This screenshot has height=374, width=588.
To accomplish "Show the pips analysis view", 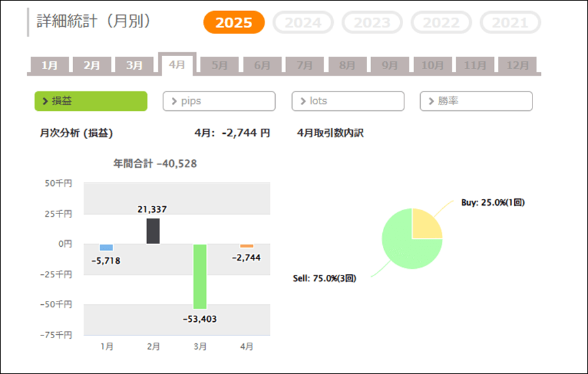I will [219, 101].
